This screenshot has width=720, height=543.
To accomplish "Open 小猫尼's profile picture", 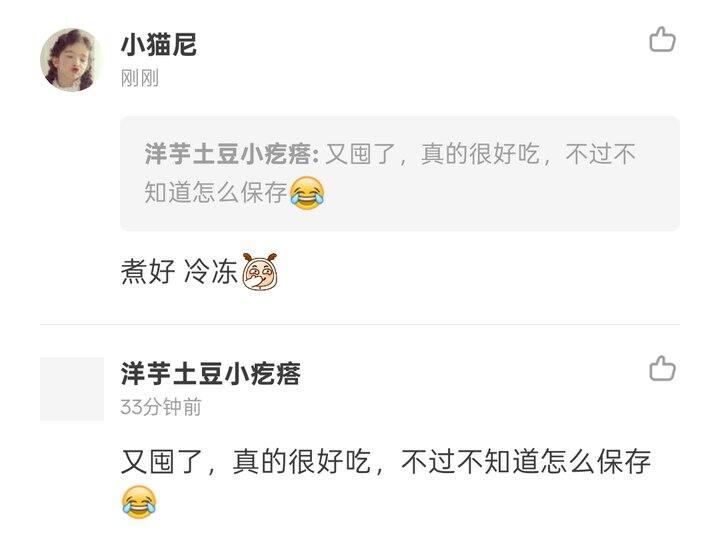I will point(72,60).
